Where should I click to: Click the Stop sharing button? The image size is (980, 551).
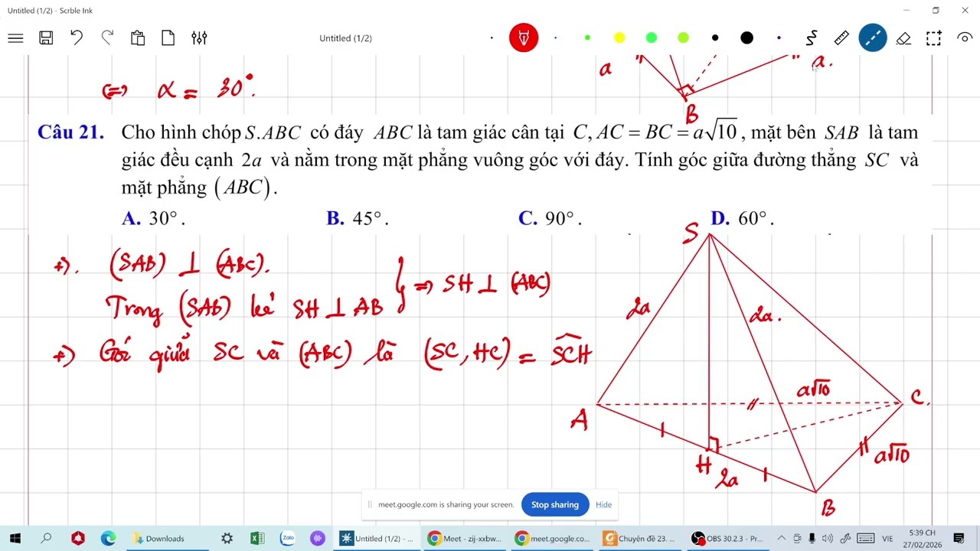click(x=555, y=504)
